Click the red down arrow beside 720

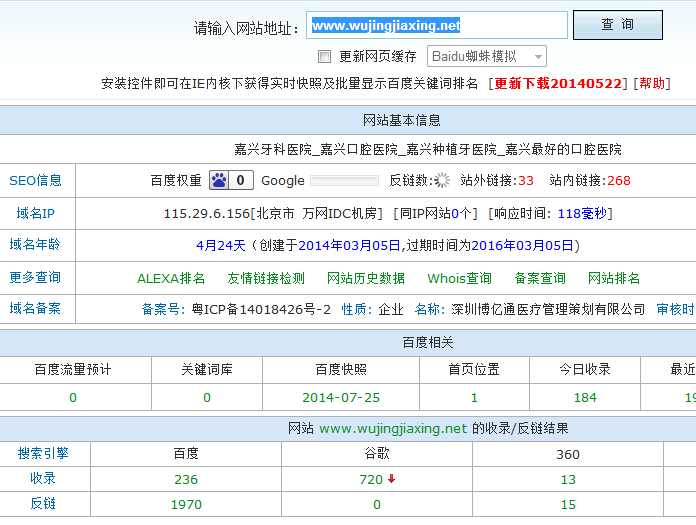click(391, 478)
